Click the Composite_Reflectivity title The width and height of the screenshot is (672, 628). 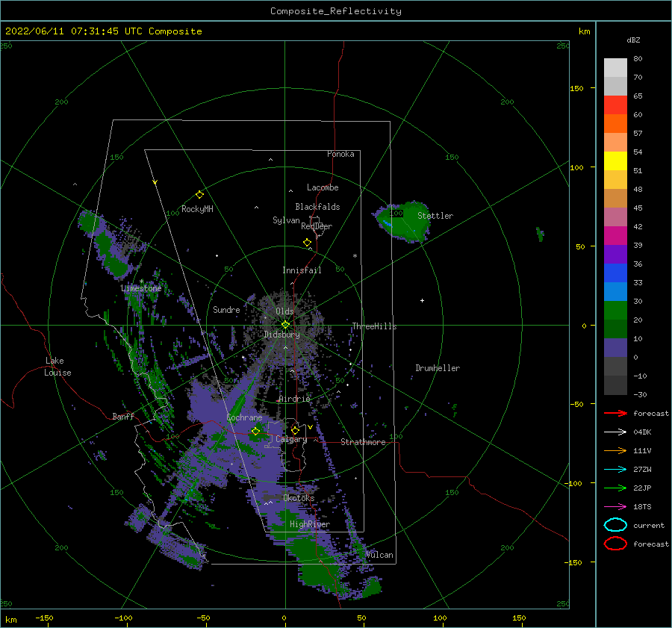tap(336, 11)
